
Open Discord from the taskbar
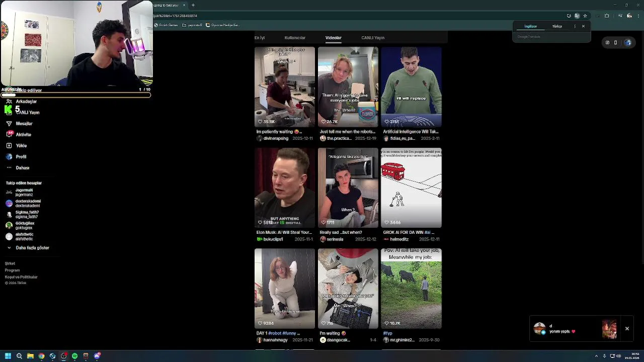[97, 356]
